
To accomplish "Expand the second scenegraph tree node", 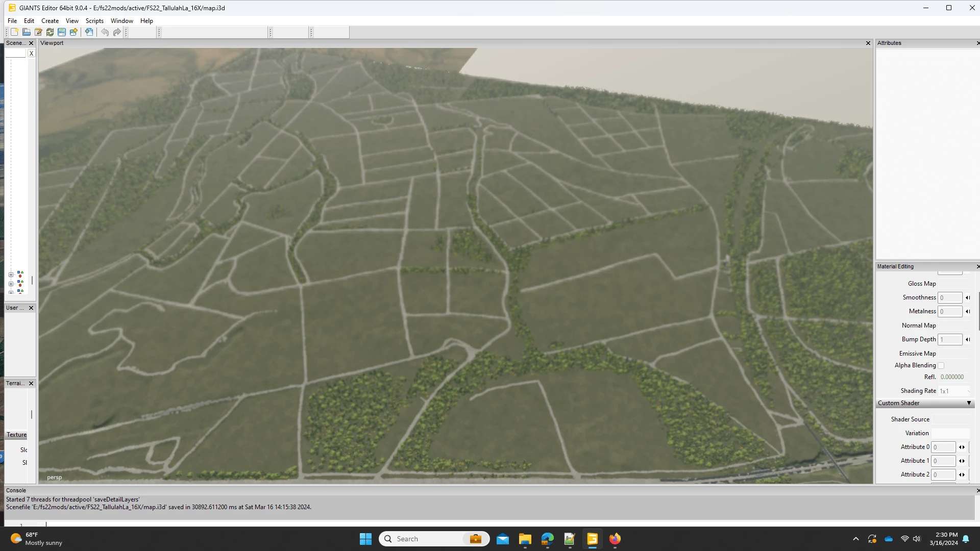I will (11, 284).
